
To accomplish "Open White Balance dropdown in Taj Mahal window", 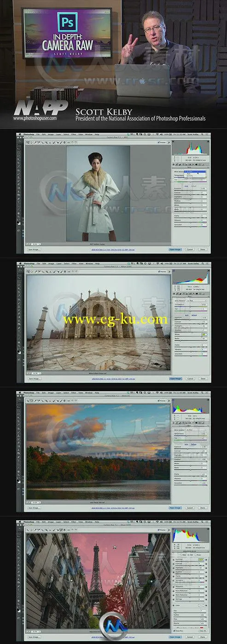I will tap(197, 301).
